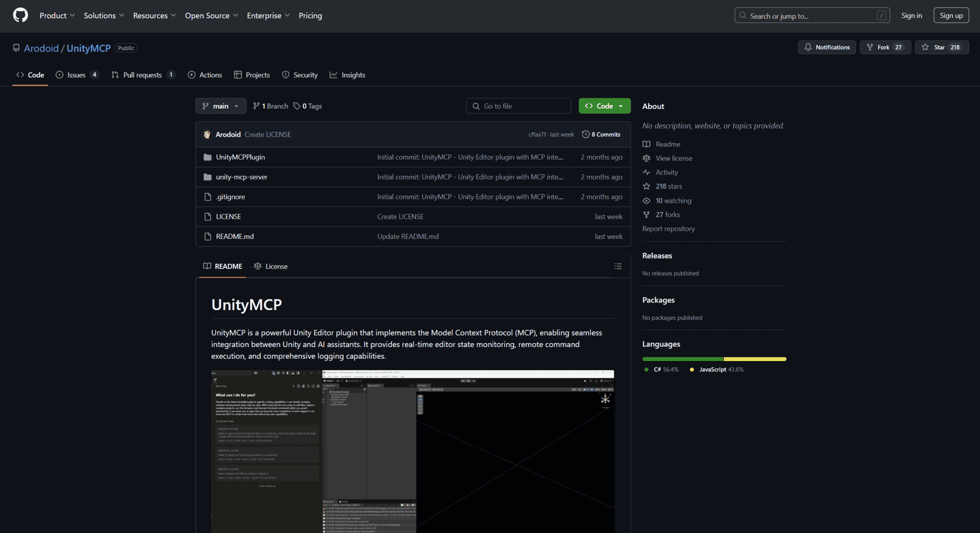Screen dimensions: 980x533
Task: Open the Insights tab
Action: click(x=347, y=75)
